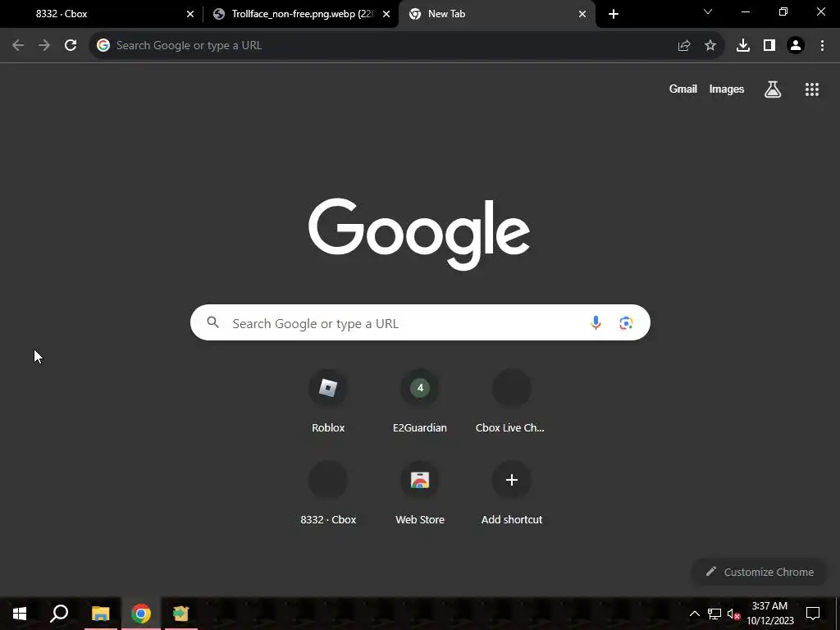Close the 8332 · Cbox tab
This screenshot has width=840, height=630.
pos(190,14)
